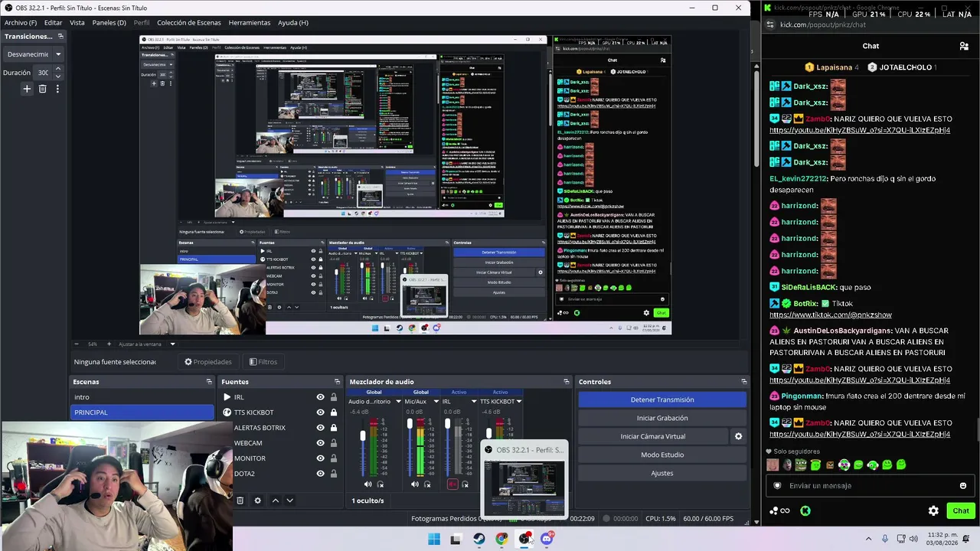Open chat user list icon

(x=964, y=46)
